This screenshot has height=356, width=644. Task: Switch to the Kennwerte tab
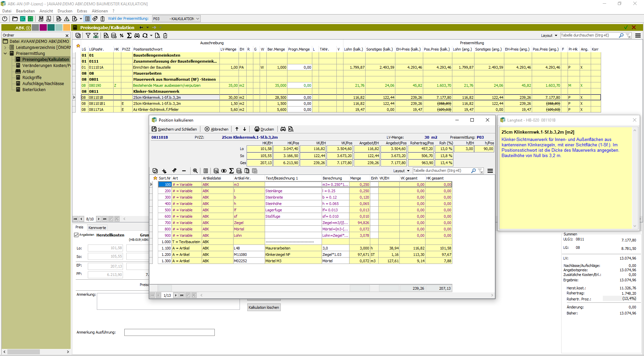97,228
